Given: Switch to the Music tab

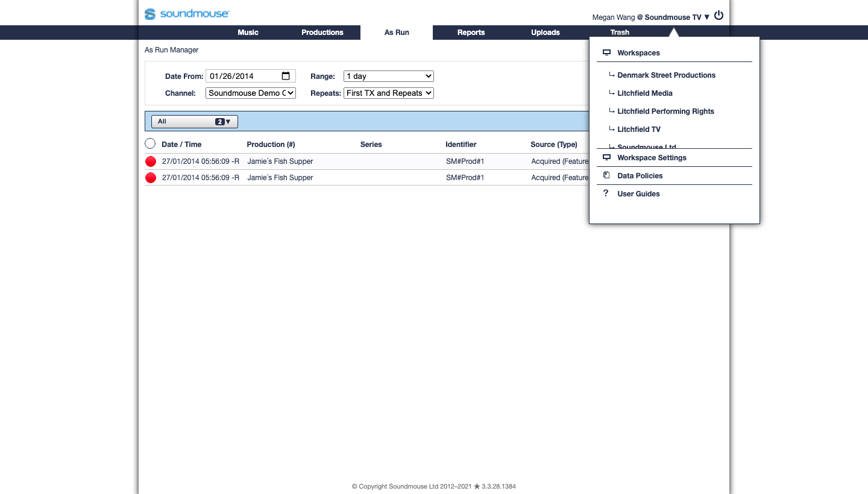Looking at the screenshot, I should [x=248, y=33].
